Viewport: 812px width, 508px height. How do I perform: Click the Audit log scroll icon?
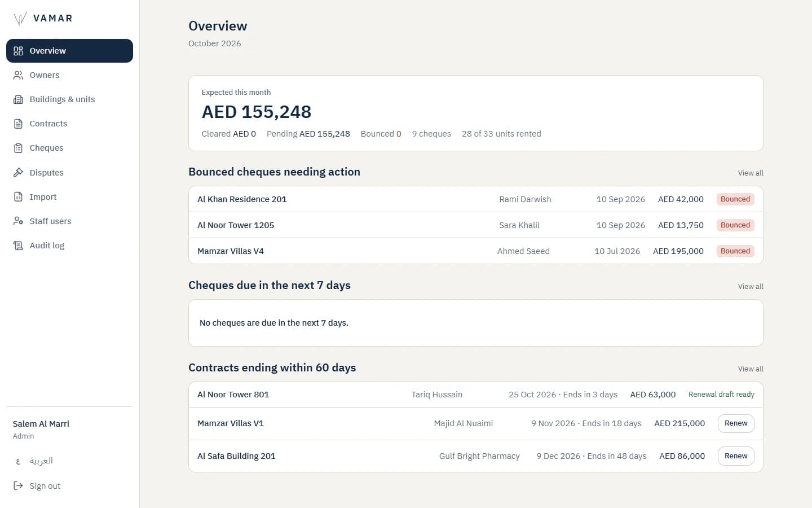click(18, 246)
